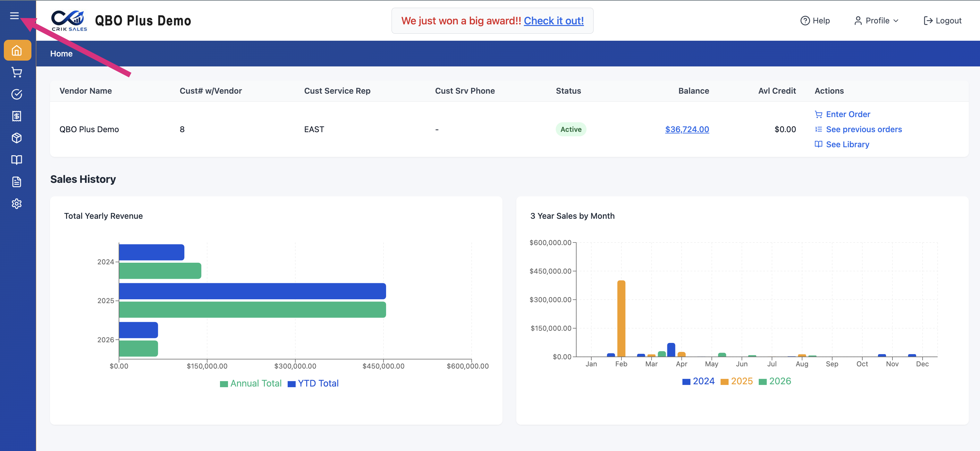Open the package box sidebar icon
This screenshot has width=980, height=451.
point(17,138)
